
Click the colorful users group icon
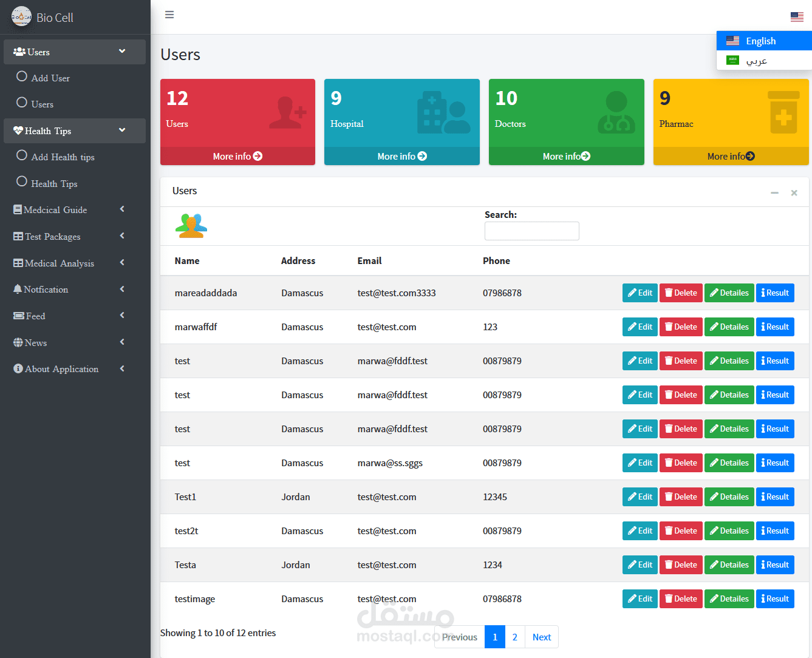pos(191,226)
